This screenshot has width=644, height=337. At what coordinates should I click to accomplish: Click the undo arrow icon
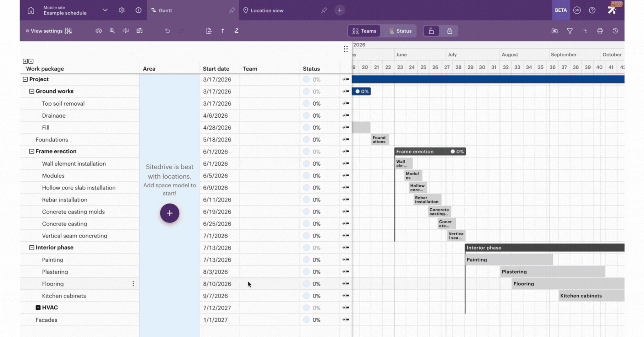click(x=168, y=31)
